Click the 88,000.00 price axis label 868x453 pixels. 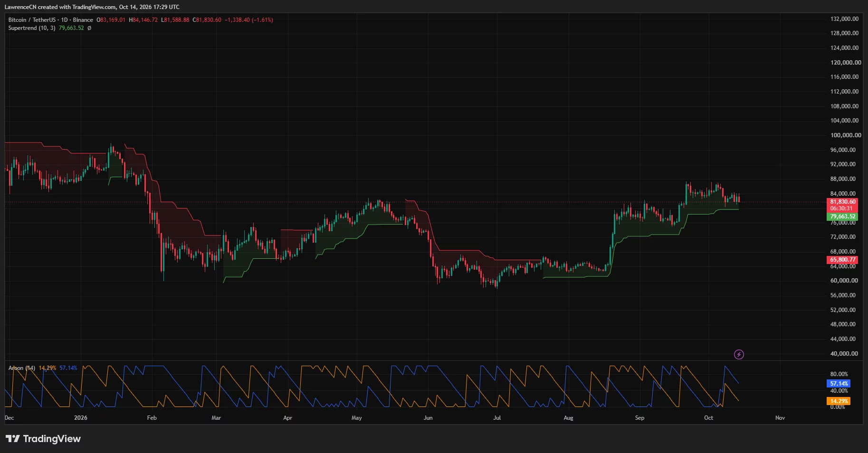(x=843, y=179)
